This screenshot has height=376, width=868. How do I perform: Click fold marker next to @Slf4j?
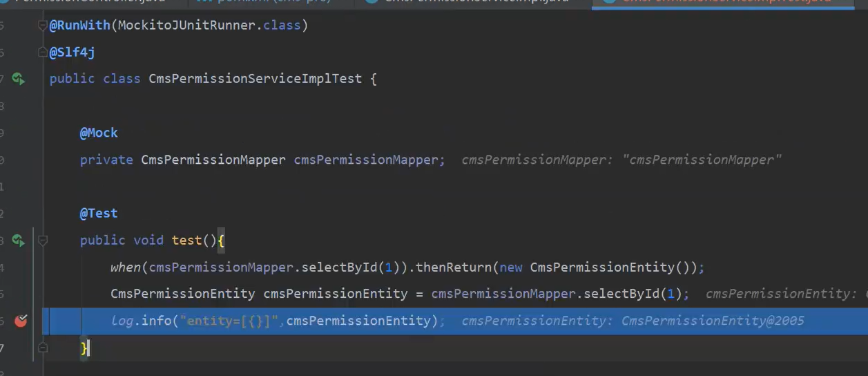pos(43,53)
